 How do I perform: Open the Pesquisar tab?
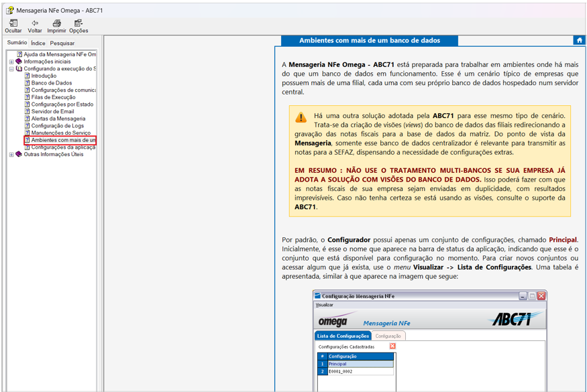point(62,43)
